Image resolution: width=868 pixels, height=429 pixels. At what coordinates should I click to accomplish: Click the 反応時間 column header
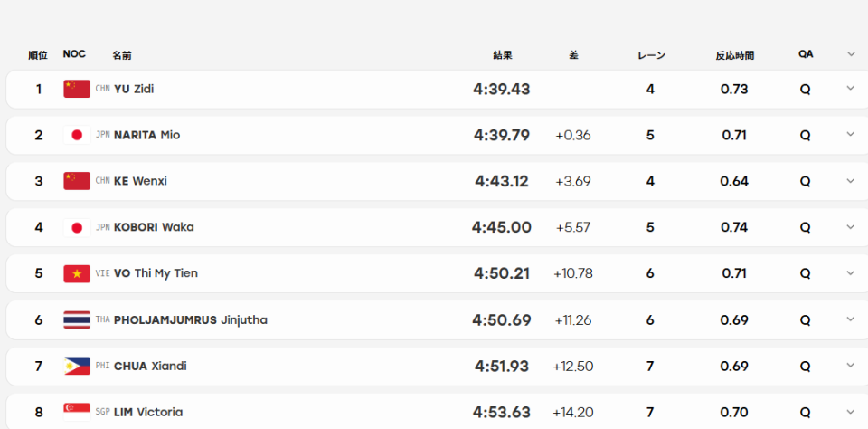734,55
